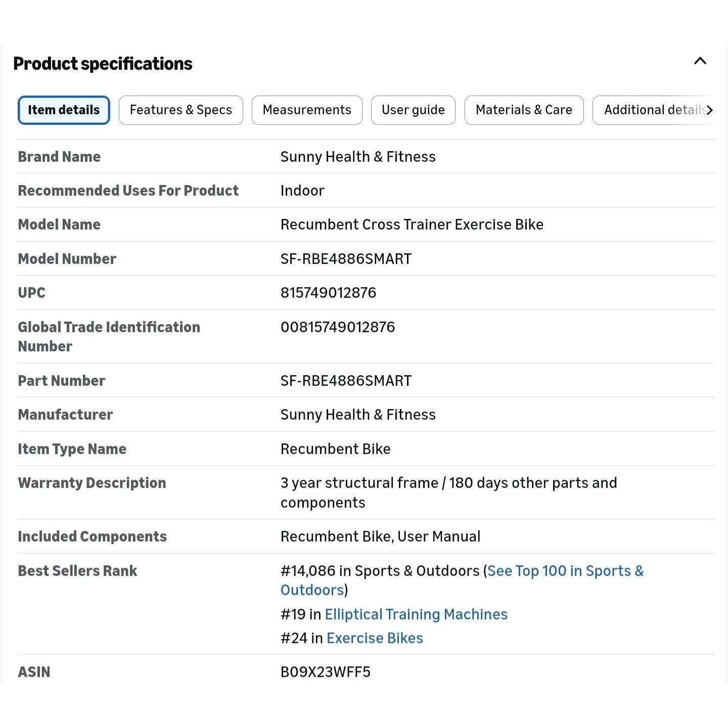Screen dimensions: 728x728
Task: Go to the User guide tab
Action: tap(413, 110)
